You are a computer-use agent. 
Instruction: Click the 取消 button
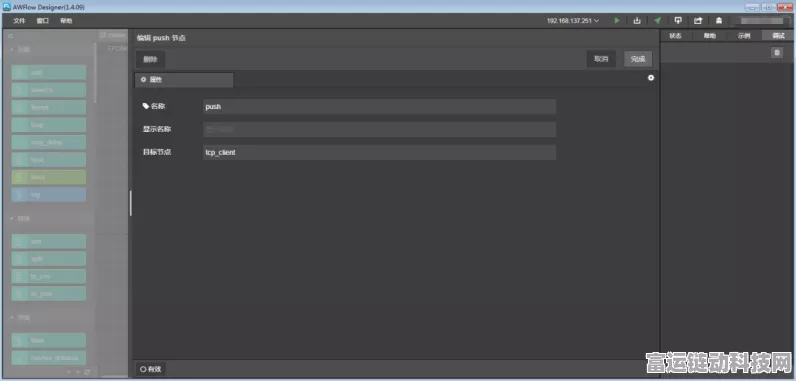tap(601, 59)
